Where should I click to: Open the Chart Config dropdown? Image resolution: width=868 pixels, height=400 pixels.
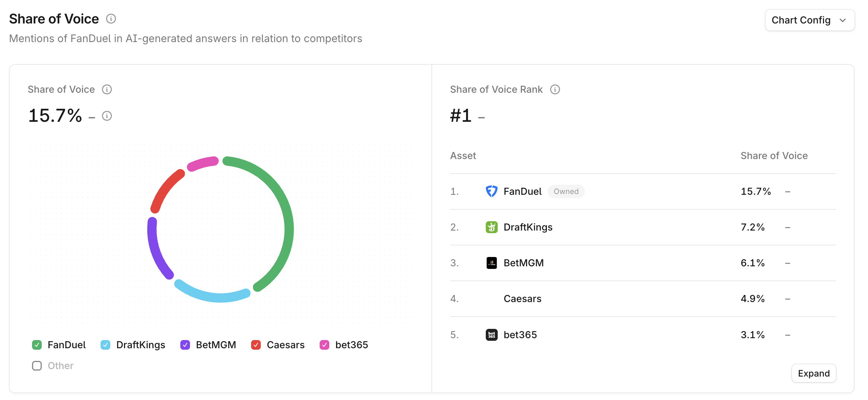(x=810, y=20)
